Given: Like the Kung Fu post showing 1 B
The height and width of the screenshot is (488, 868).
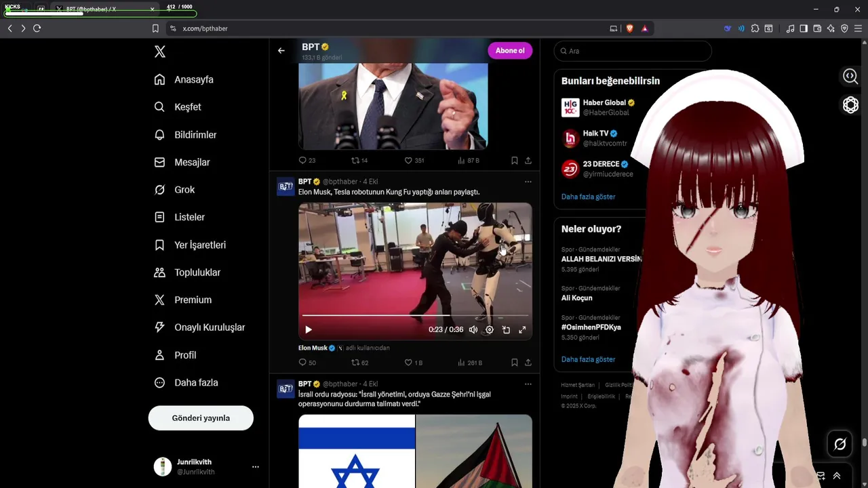Looking at the screenshot, I should pyautogui.click(x=413, y=363).
